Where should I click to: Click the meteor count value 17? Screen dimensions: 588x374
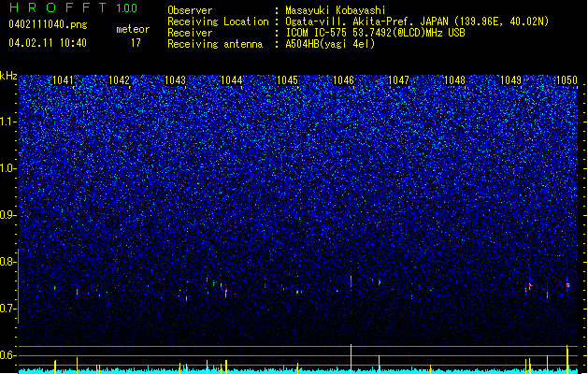[136, 43]
